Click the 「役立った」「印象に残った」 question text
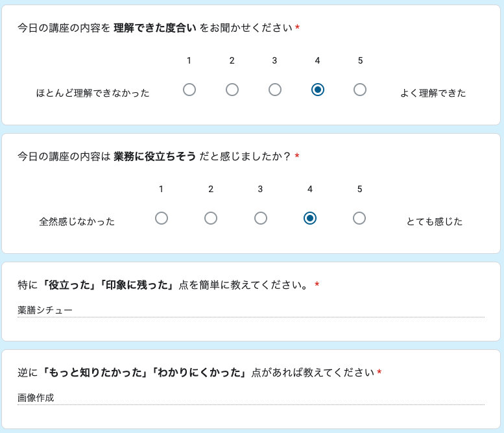 [x=108, y=285]
